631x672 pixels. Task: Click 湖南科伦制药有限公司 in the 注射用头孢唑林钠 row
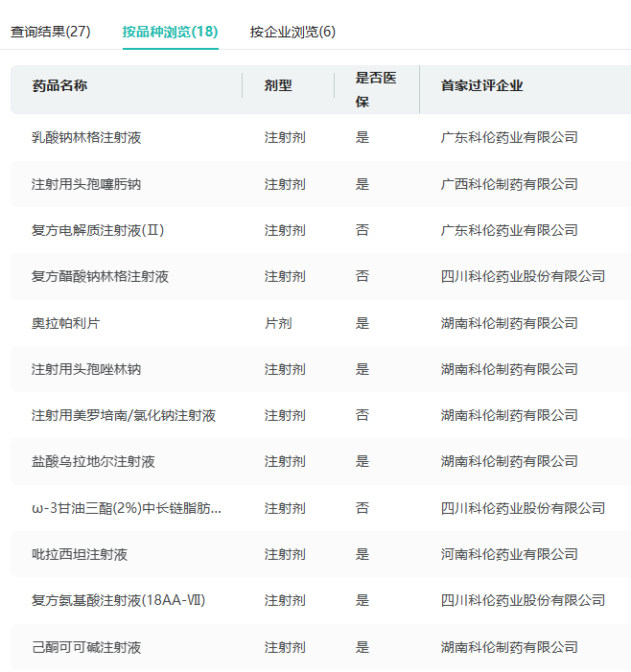(x=509, y=369)
